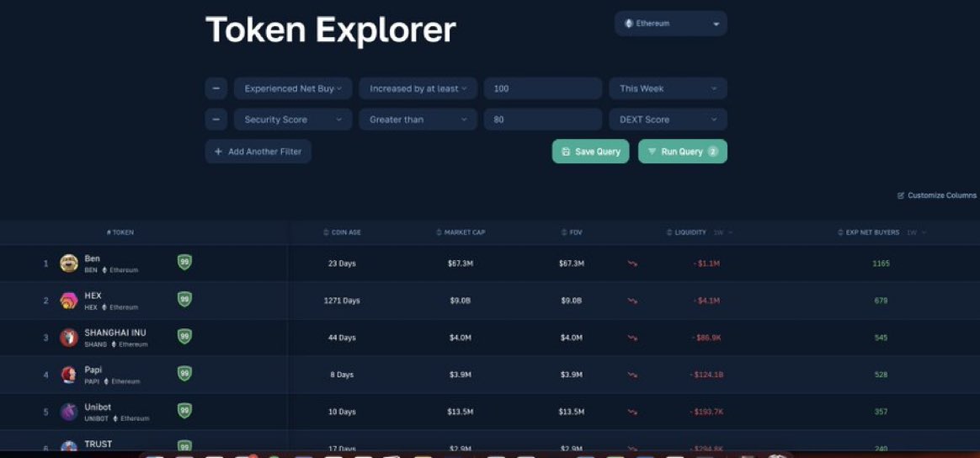Click the security score shield for Unibot
The image size is (980, 458).
point(184,411)
